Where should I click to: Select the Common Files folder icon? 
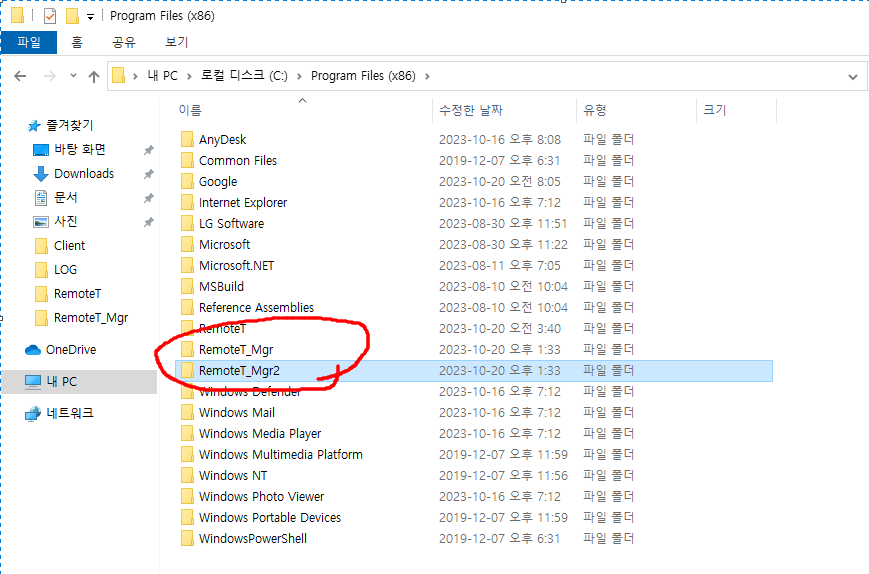pyautogui.click(x=187, y=160)
